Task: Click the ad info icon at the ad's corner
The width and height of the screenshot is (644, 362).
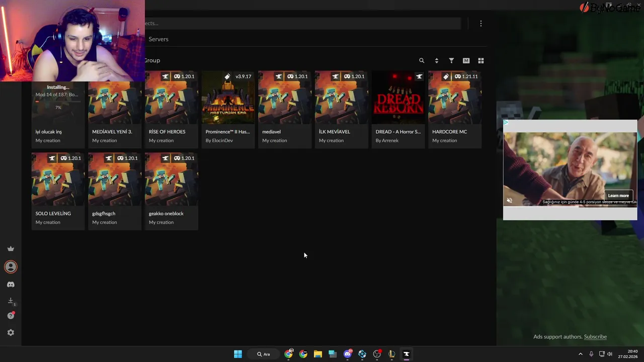Action: (x=506, y=122)
